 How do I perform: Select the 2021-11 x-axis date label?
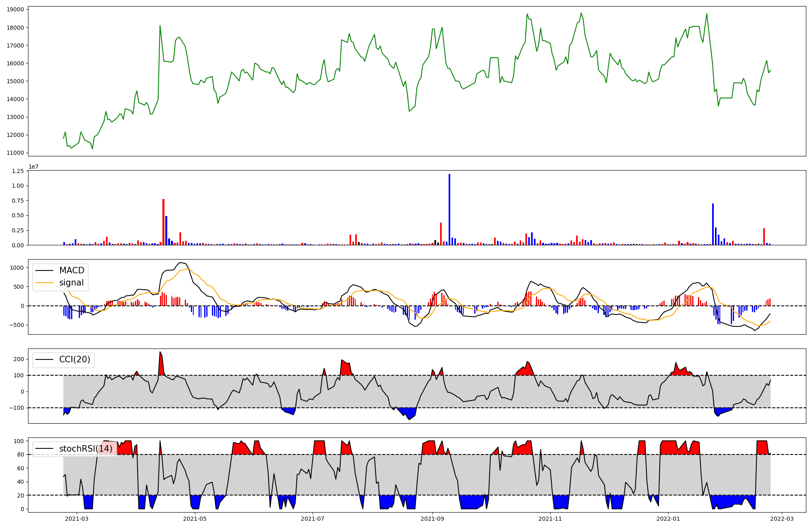point(550,519)
